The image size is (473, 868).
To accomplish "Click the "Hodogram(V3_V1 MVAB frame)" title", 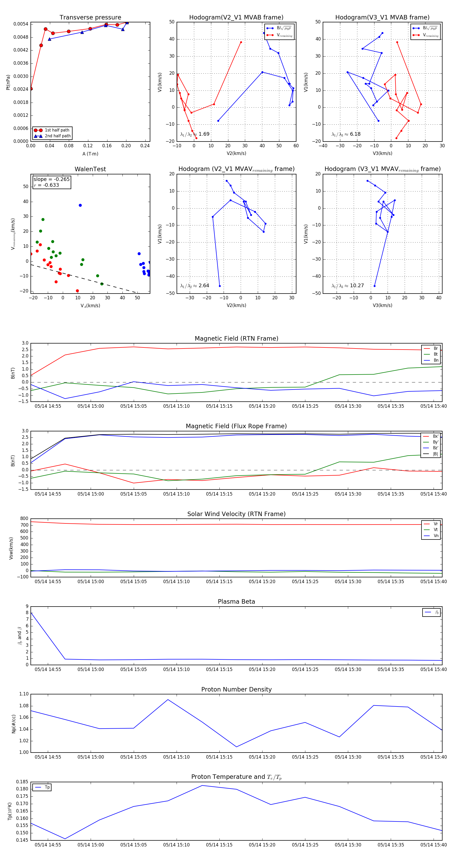I will [x=382, y=18].
